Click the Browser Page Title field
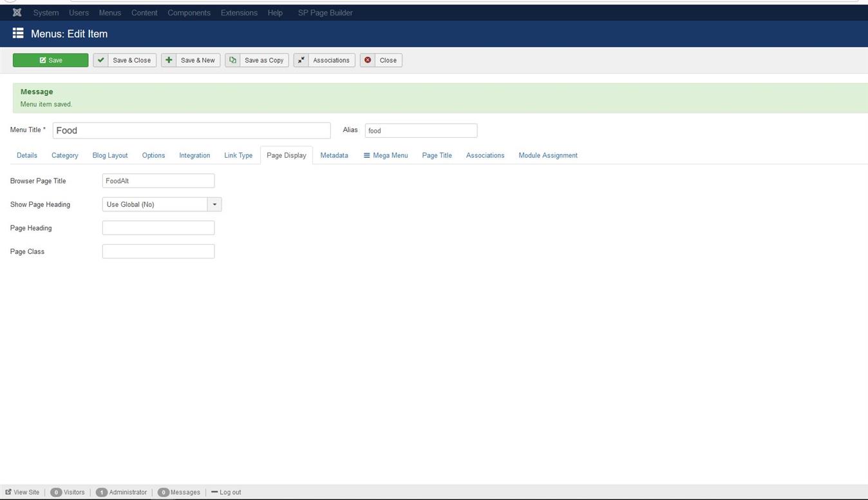868x500 pixels. click(158, 181)
